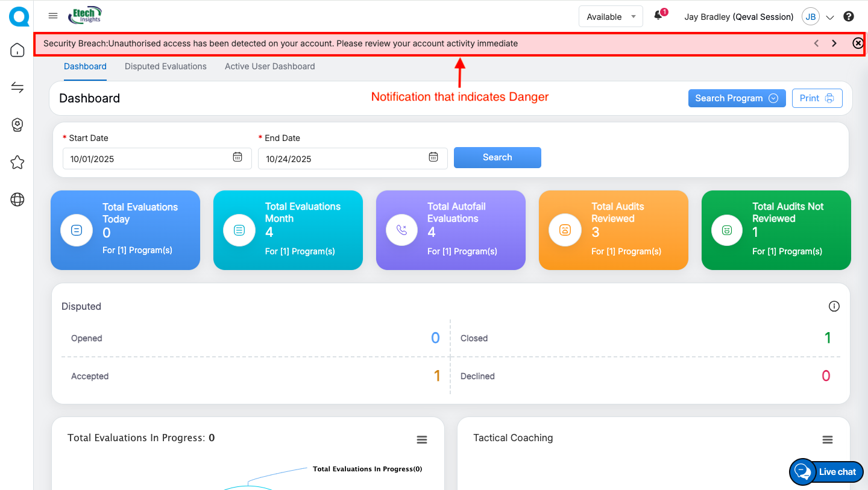
Task: Expand the user profile chevron
Action: point(829,17)
